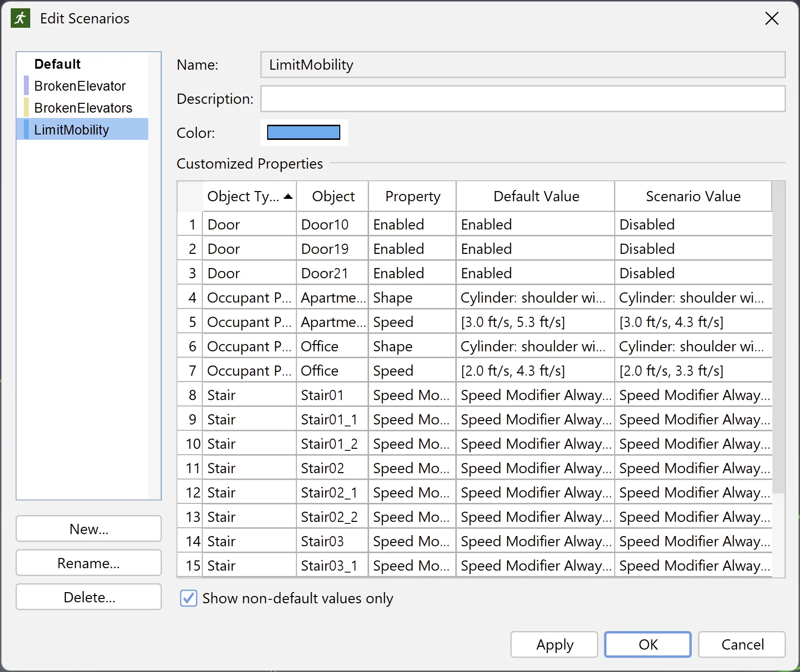
Task: Select the Door21 object cell
Action: pyautogui.click(x=332, y=273)
